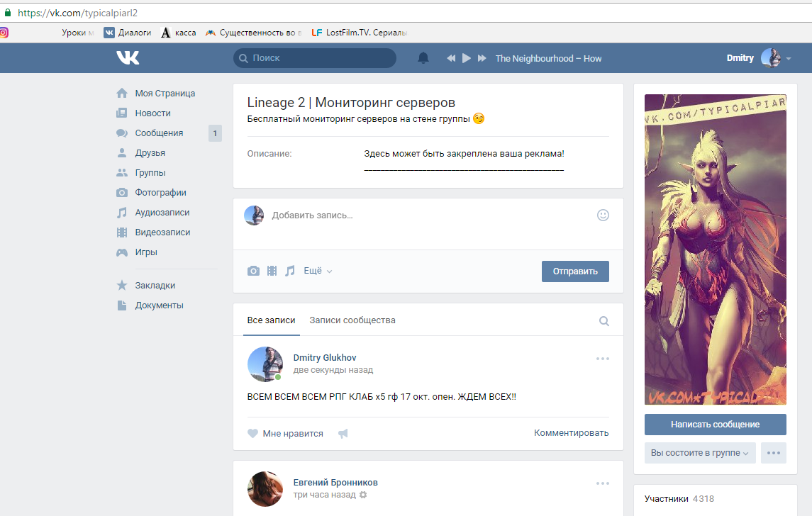The height and width of the screenshot is (516, 812).
Task: Open Уроки bookmark in bookmarks bar
Action: pyautogui.click(x=78, y=33)
